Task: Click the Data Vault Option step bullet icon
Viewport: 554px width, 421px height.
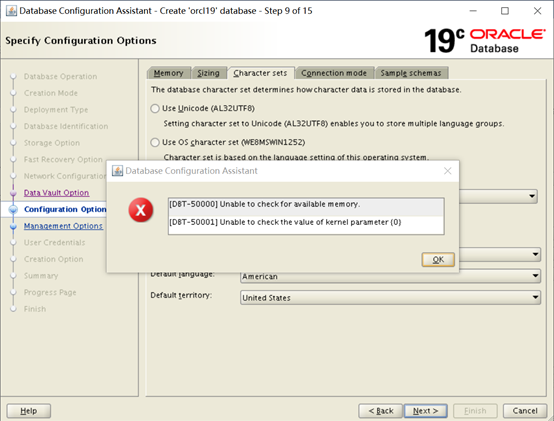Action: 13,193
